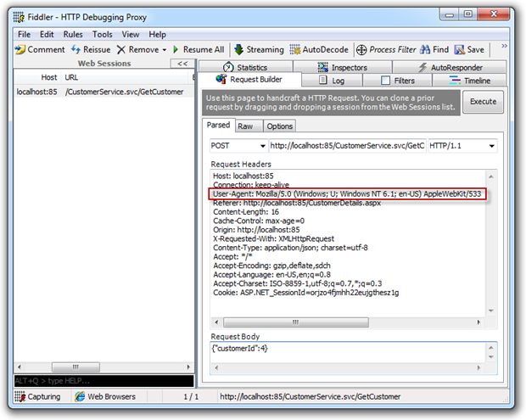
Task: Click headers scroll right arrow
Action: pyautogui.click(x=478, y=322)
